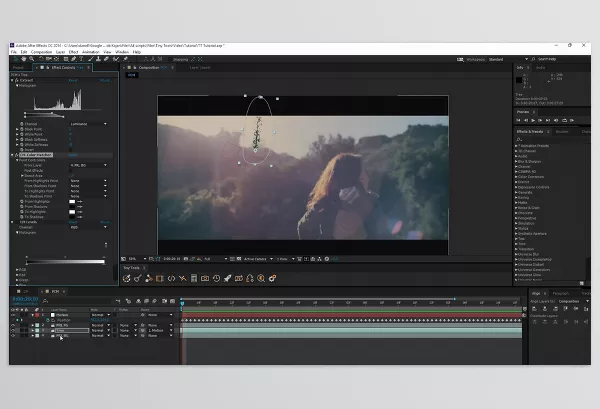Expand the White Softness property
Screen dimensions: 600x409
point(17,145)
